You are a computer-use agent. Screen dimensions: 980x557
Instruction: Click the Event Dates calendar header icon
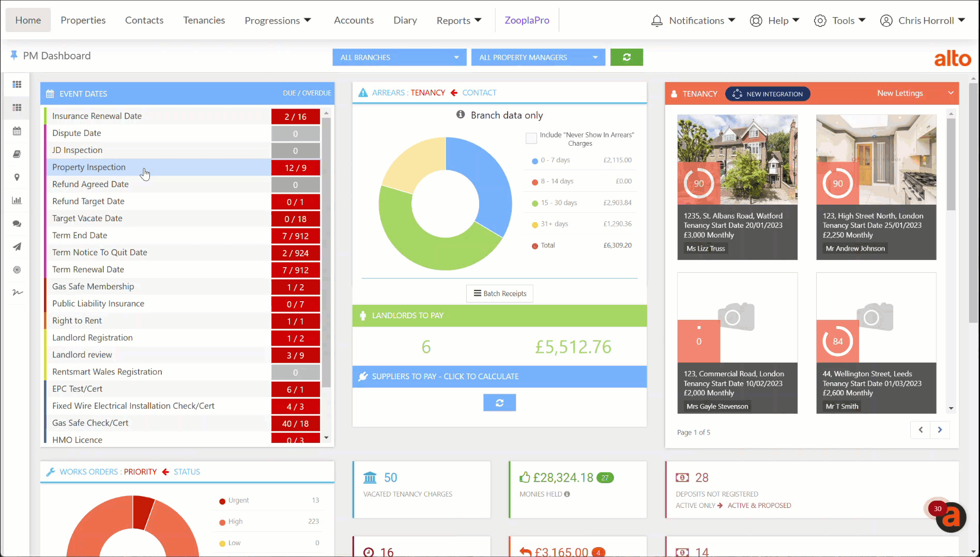coord(50,94)
